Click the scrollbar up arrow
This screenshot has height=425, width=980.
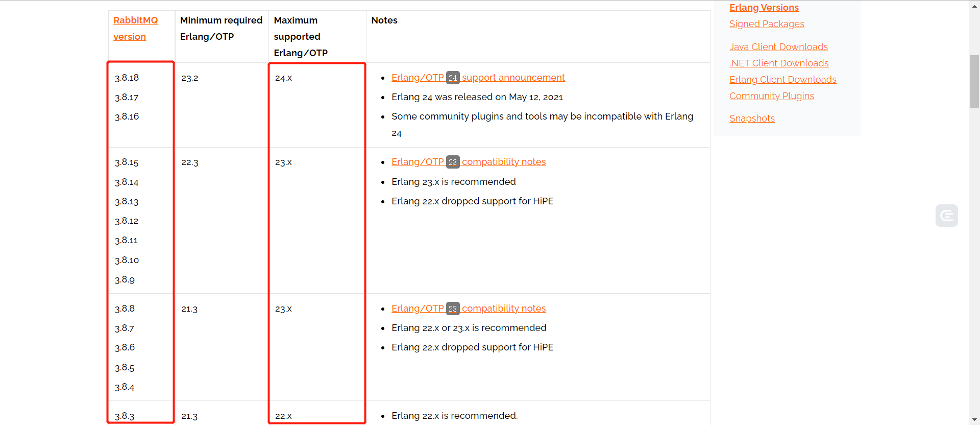(974, 6)
